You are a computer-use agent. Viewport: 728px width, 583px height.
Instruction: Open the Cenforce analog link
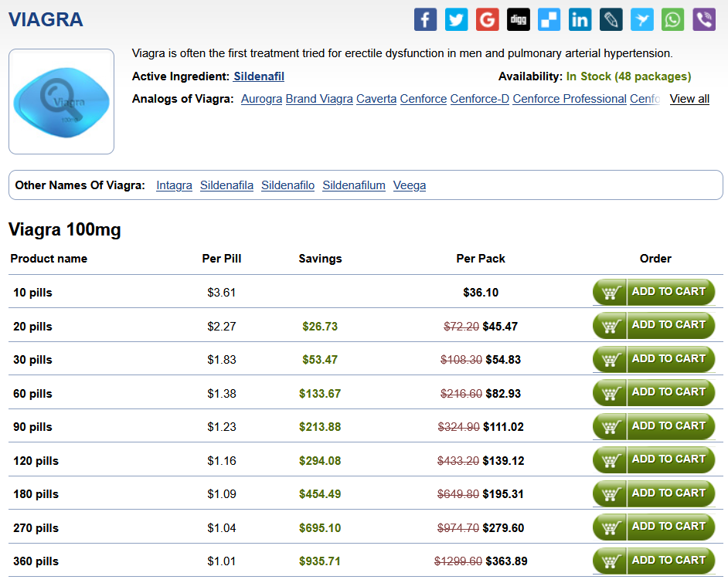(424, 99)
